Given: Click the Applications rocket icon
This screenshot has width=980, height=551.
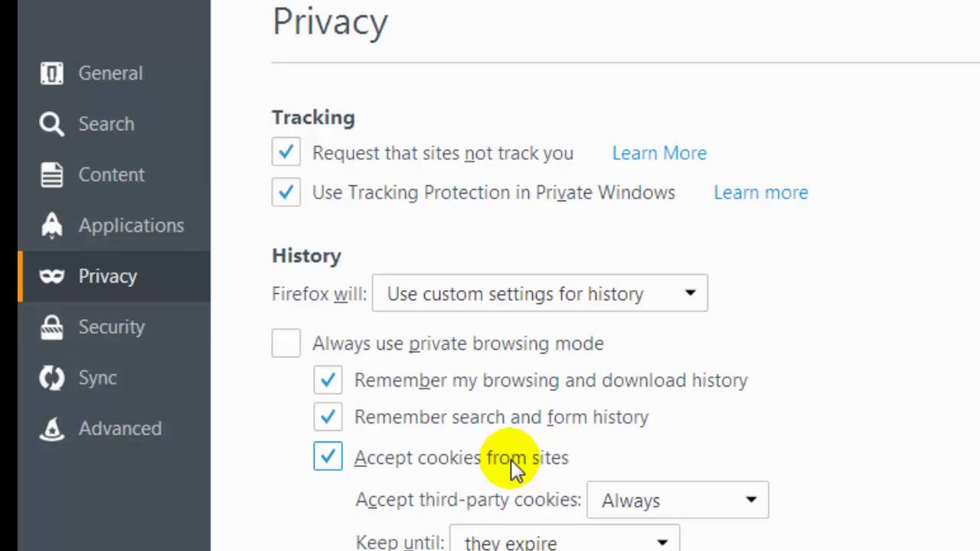Looking at the screenshot, I should [51, 225].
